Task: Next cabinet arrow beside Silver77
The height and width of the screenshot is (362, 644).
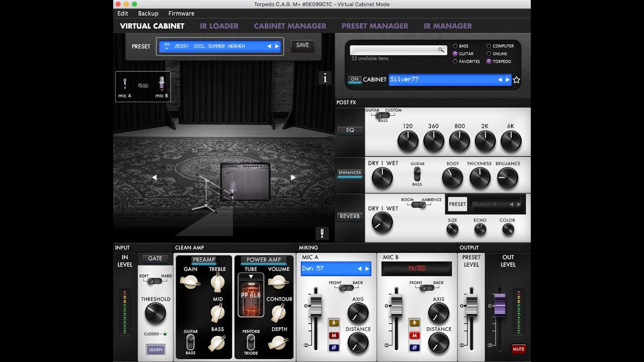Action: pos(507,79)
